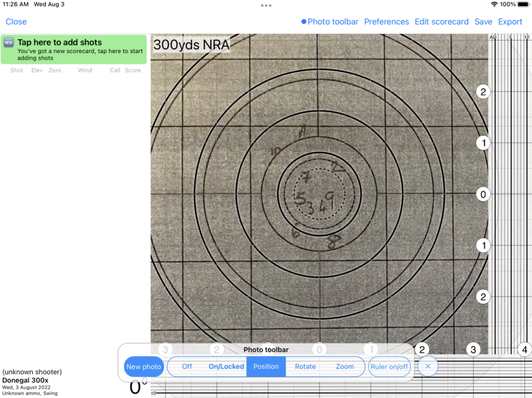Select the On/Locked photo mode
Image resolution: width=532 pixels, height=398 pixels.
pos(226,366)
